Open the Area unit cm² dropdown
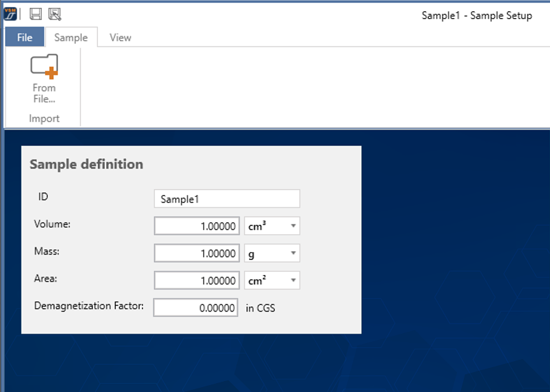550x392 pixels. [x=272, y=280]
